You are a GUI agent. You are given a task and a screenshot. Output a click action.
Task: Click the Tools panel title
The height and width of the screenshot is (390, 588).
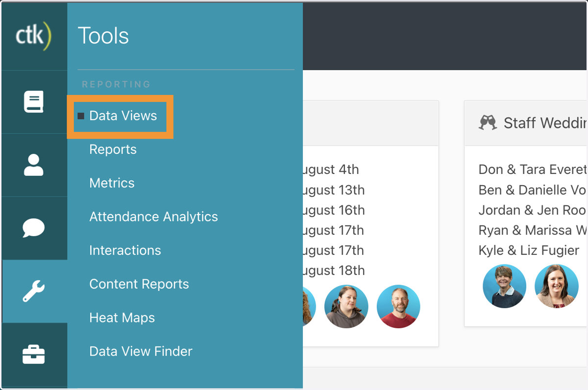pyautogui.click(x=103, y=36)
